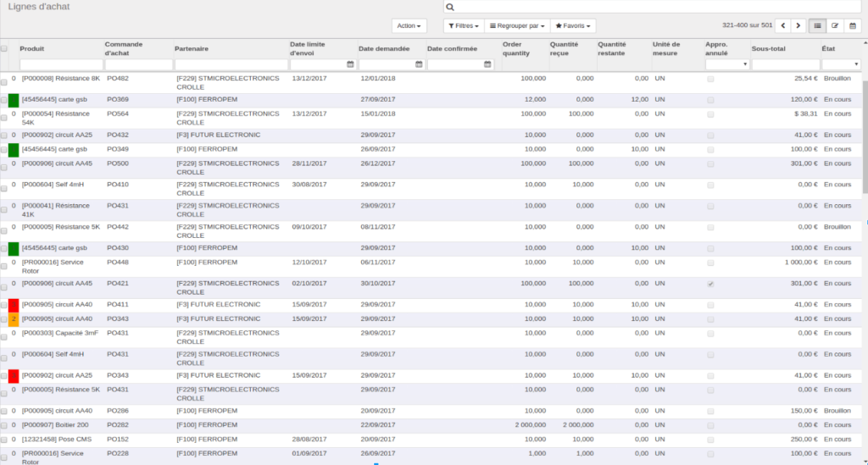Click green status cell on PO430 row

coord(14,249)
